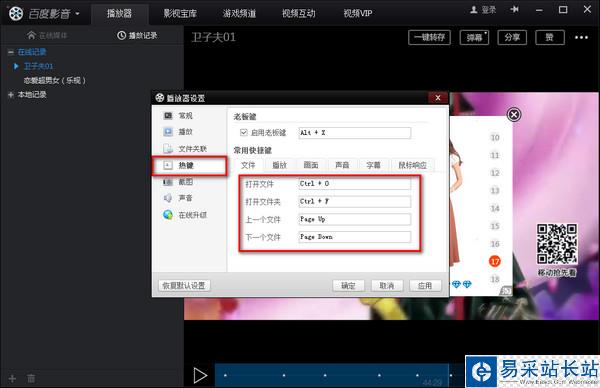Seek on the blue progress bar

click(x=331, y=375)
